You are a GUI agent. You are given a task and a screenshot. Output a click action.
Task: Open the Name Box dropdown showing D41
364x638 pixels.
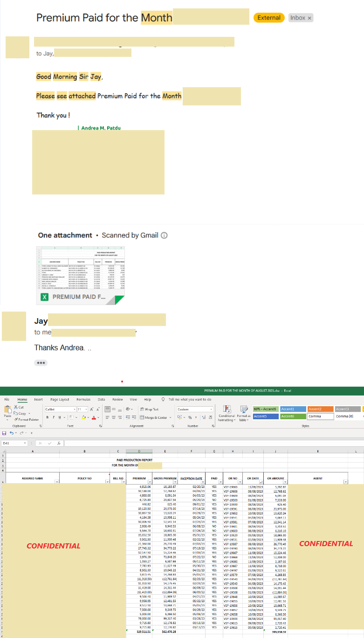click(25, 444)
